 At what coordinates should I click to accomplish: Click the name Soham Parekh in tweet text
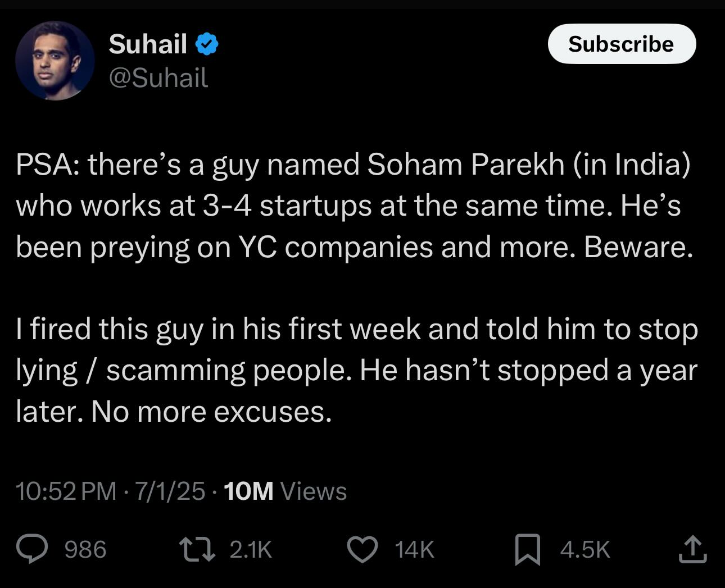[466, 165]
